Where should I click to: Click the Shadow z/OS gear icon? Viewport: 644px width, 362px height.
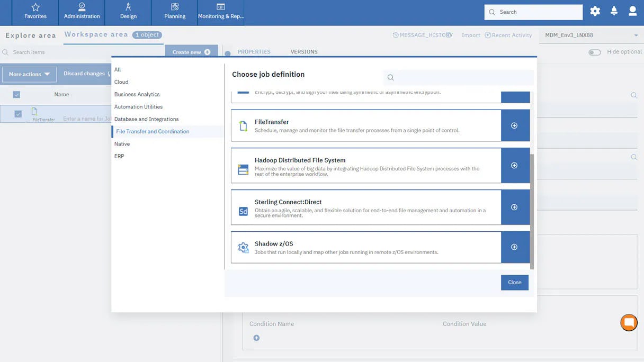tap(243, 247)
